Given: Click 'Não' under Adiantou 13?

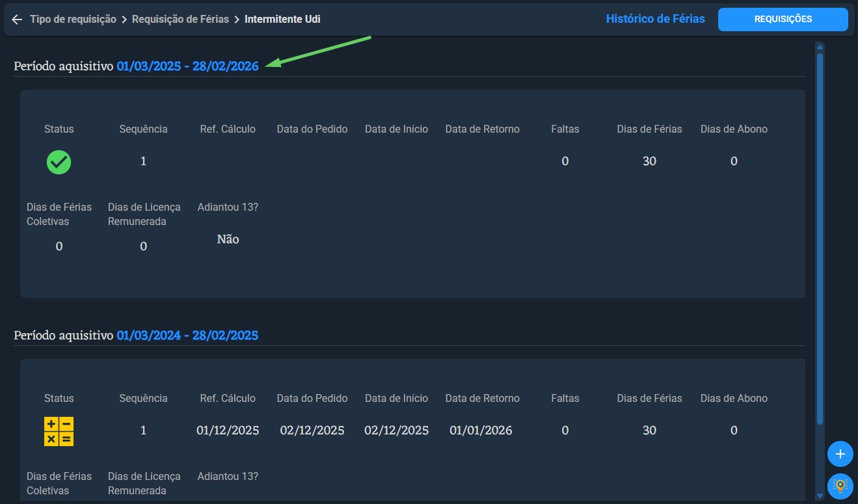Looking at the screenshot, I should pyautogui.click(x=228, y=239).
